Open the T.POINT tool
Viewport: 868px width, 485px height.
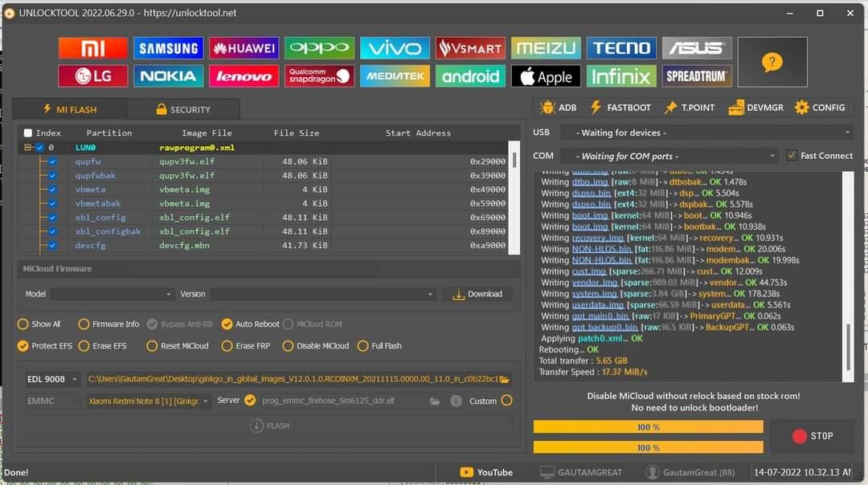(x=690, y=108)
